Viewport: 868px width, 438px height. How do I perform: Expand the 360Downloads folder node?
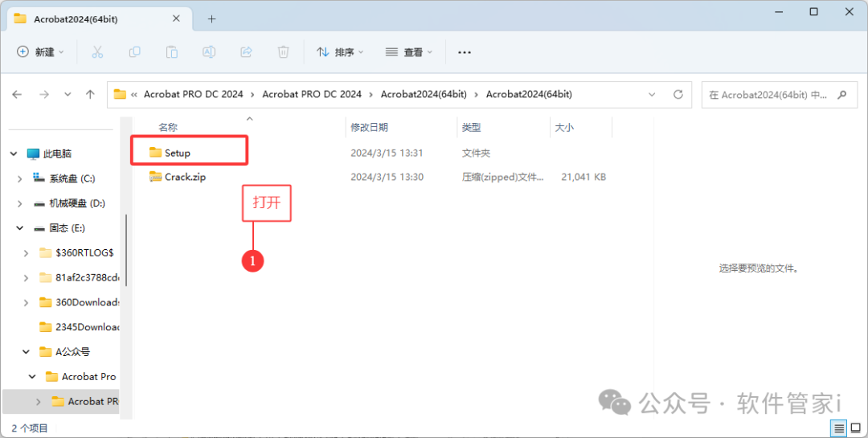point(26,302)
